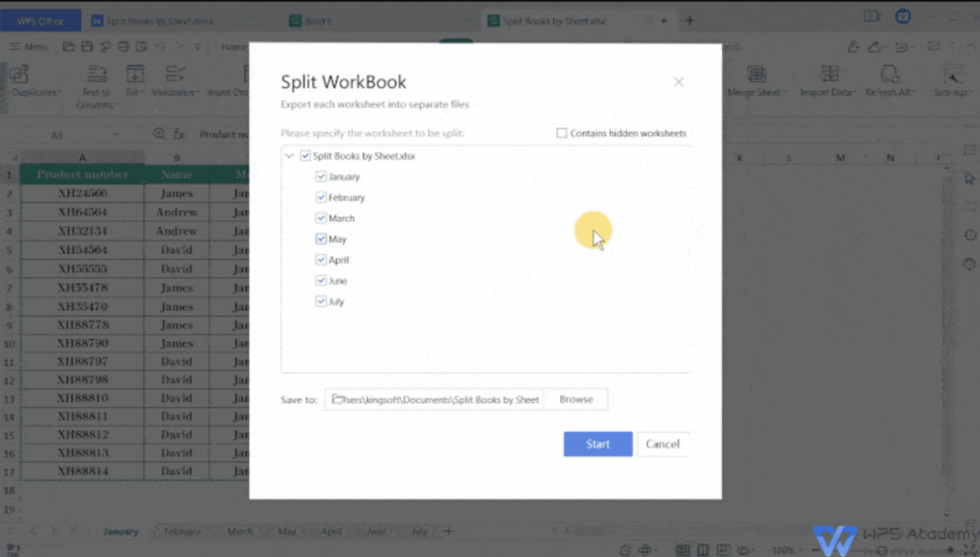Click the Text to Columns ribbon icon
The image size is (980, 557).
pyautogui.click(x=96, y=74)
